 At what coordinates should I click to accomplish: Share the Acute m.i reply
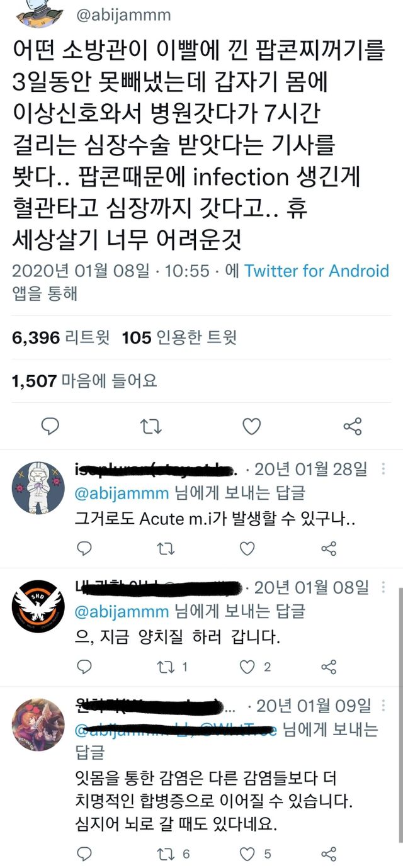click(x=328, y=549)
